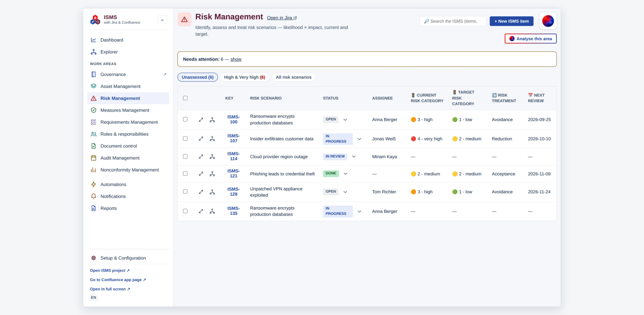
Task: Click the Setup & Configuration gear icon
Action: coord(93,258)
